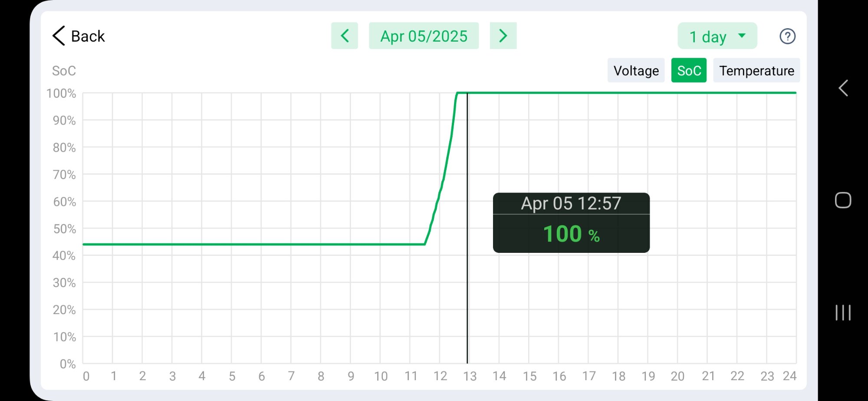Go to the next day arrow

(x=503, y=36)
